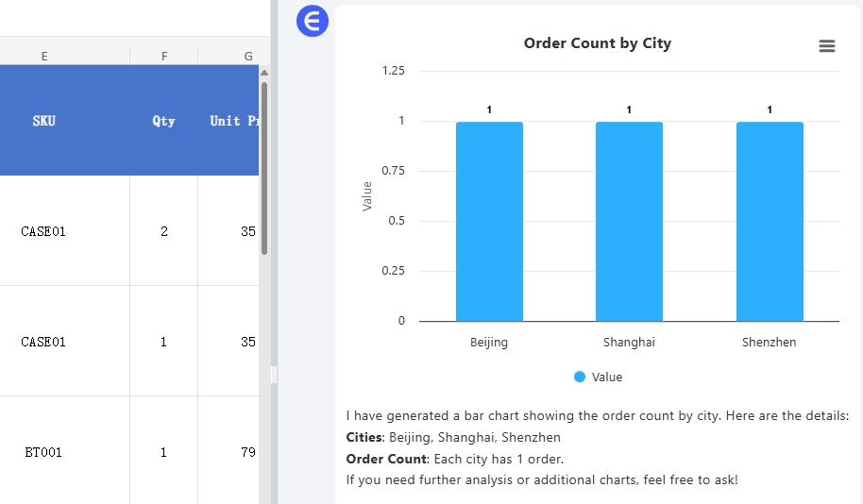The image size is (863, 504).
Task: Select column E header
Action: (x=44, y=57)
